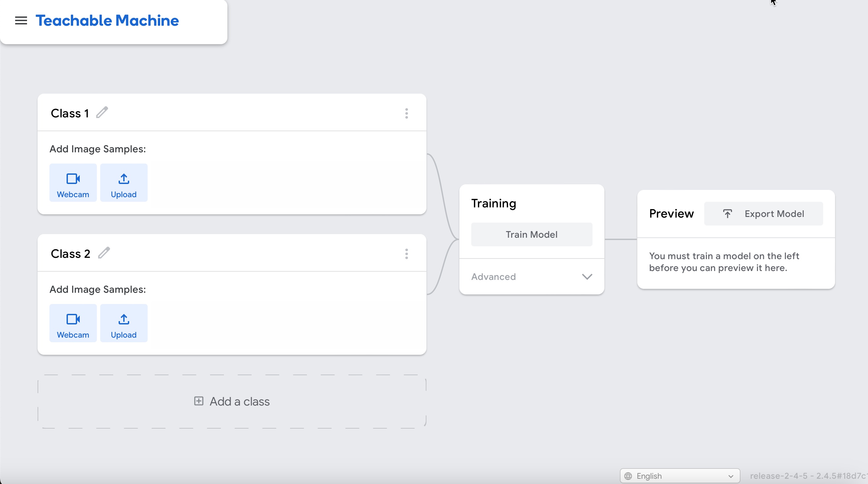
Task: Click the Advanced chevron arrow
Action: pyautogui.click(x=587, y=277)
